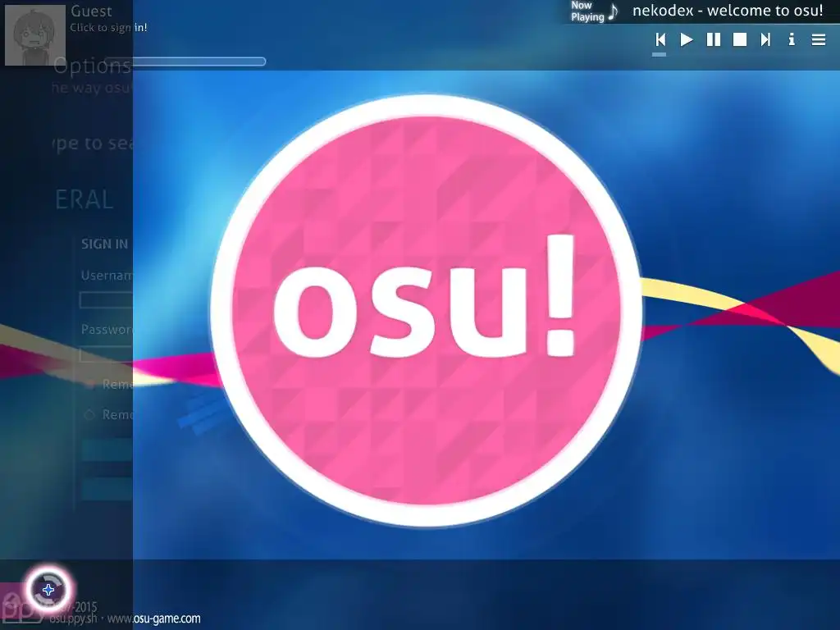
Task: Click the now playing song title
Action: click(x=728, y=11)
